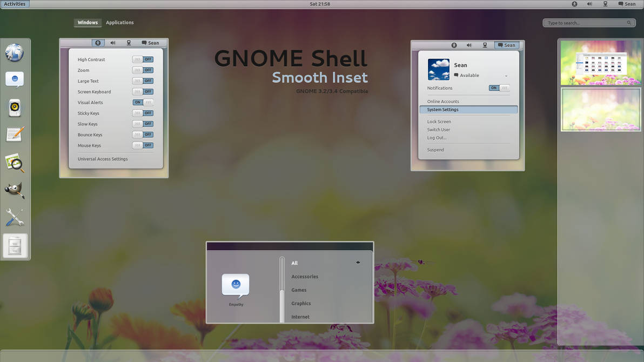This screenshot has width=644, height=362.
Task: Click the clock showing Sat 21:58
Action: tap(320, 4)
